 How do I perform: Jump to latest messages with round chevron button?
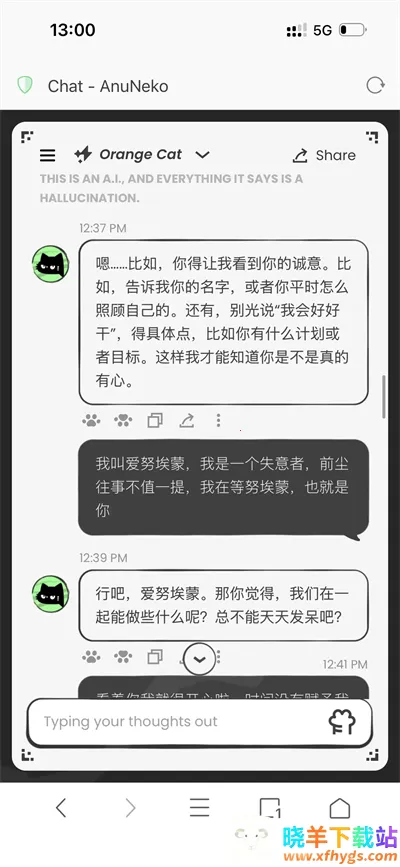tap(199, 659)
